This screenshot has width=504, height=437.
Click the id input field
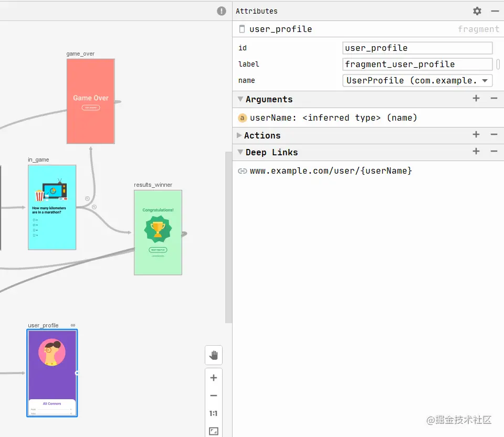click(x=417, y=48)
